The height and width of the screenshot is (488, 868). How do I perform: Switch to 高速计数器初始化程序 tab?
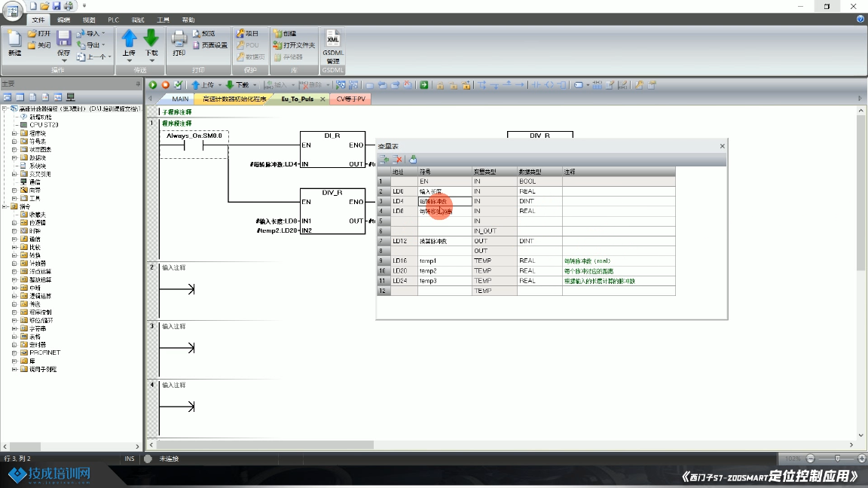(234, 99)
